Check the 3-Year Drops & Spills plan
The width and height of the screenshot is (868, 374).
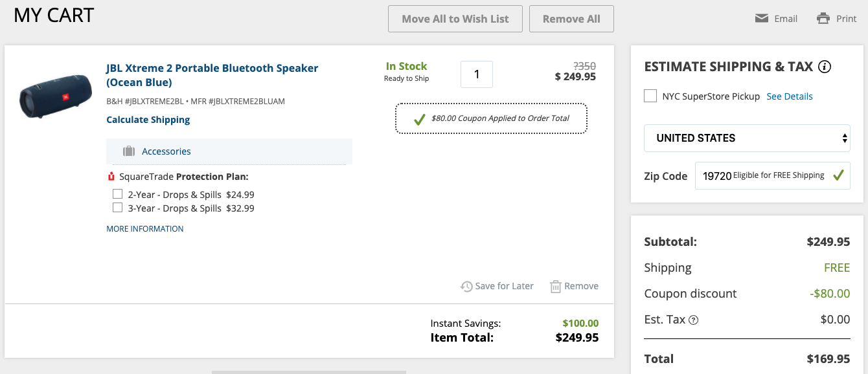[117, 208]
